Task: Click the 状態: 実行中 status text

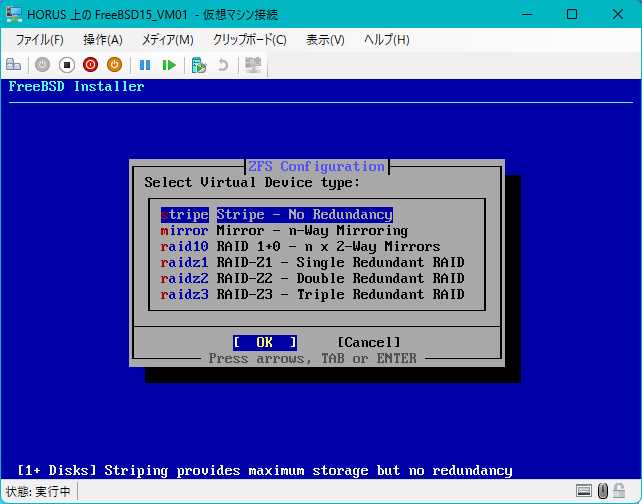Action: (38, 491)
